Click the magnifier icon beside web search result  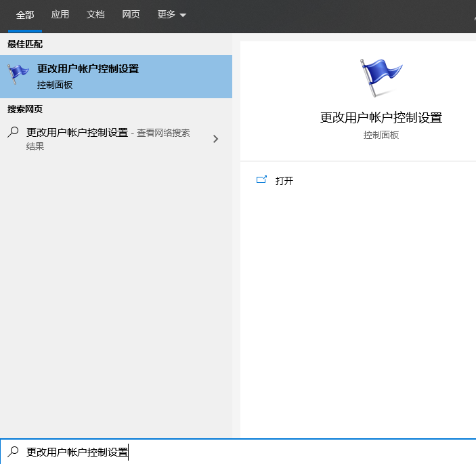(13, 132)
